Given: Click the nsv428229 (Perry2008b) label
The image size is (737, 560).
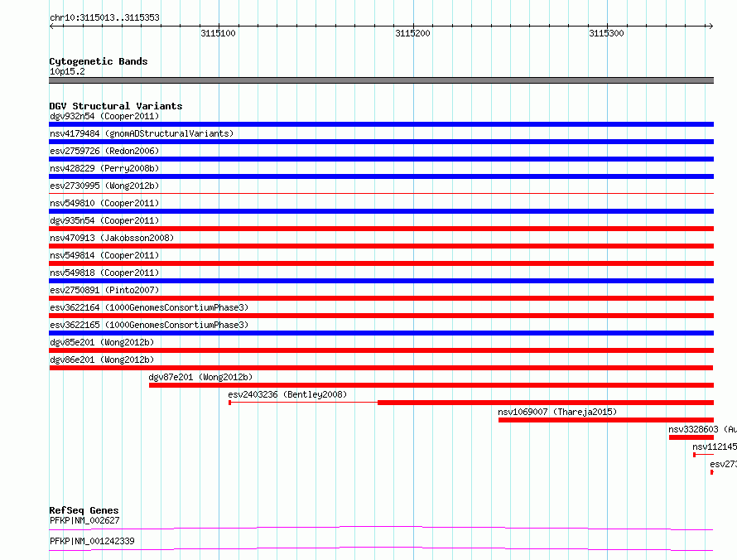Looking at the screenshot, I should (x=104, y=168).
